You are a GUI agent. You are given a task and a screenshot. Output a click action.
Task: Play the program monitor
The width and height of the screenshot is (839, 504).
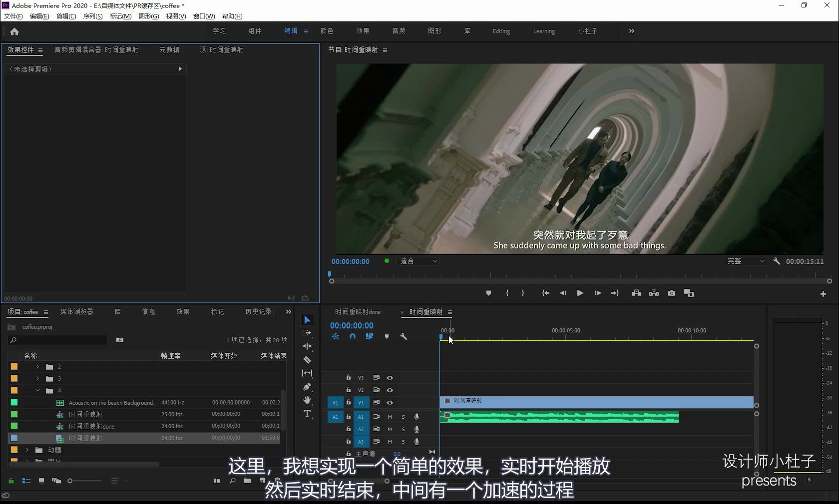[580, 293]
